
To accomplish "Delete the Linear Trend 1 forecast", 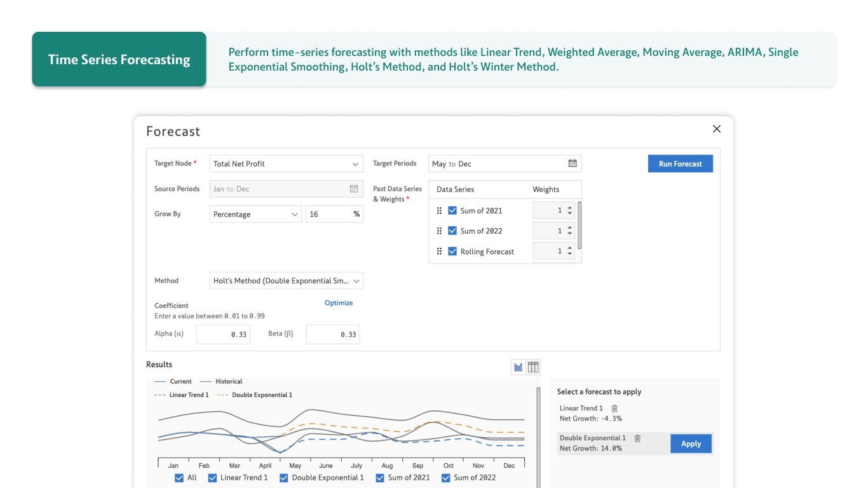I will 614,409.
